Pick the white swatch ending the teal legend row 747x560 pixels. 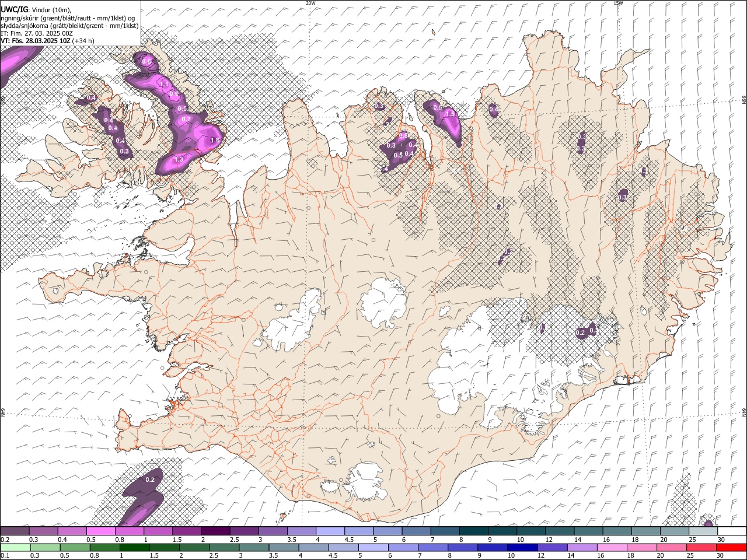tap(732, 531)
